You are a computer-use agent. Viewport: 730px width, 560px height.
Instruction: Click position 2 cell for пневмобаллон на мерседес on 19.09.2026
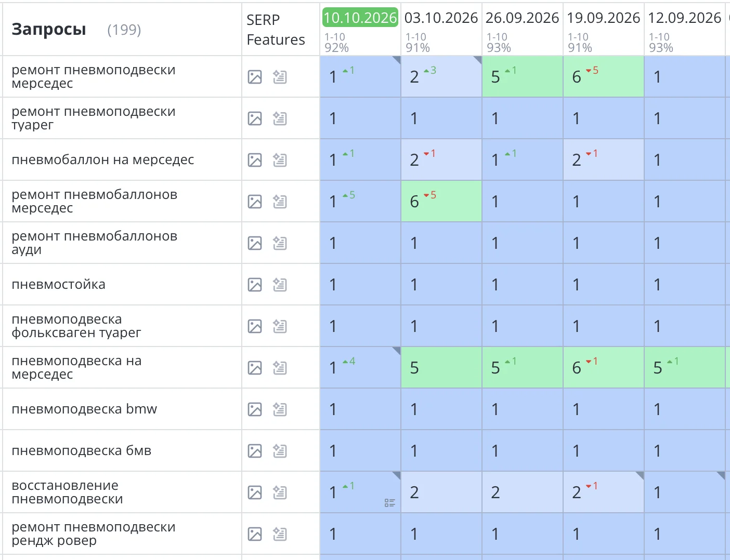click(604, 159)
